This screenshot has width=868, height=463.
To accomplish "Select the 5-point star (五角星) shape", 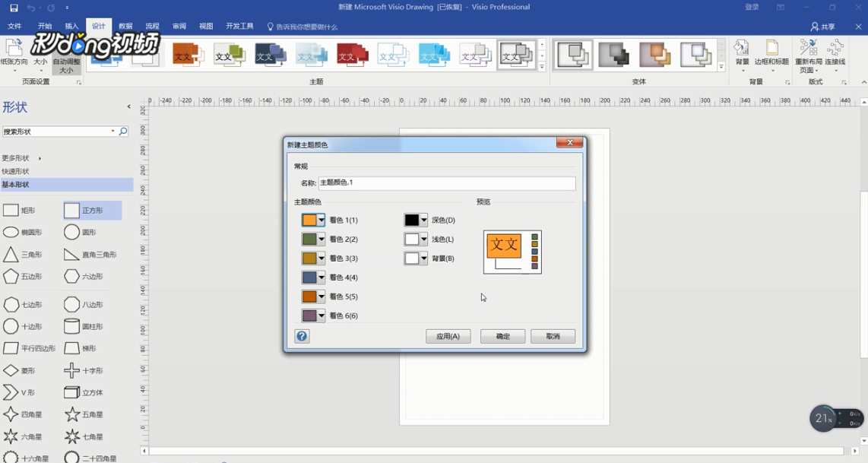I will pos(84,414).
